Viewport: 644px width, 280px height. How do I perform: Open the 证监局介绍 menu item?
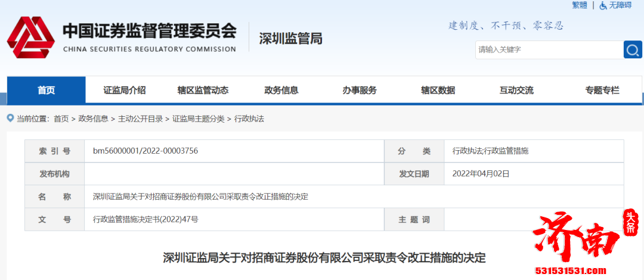[125, 91]
